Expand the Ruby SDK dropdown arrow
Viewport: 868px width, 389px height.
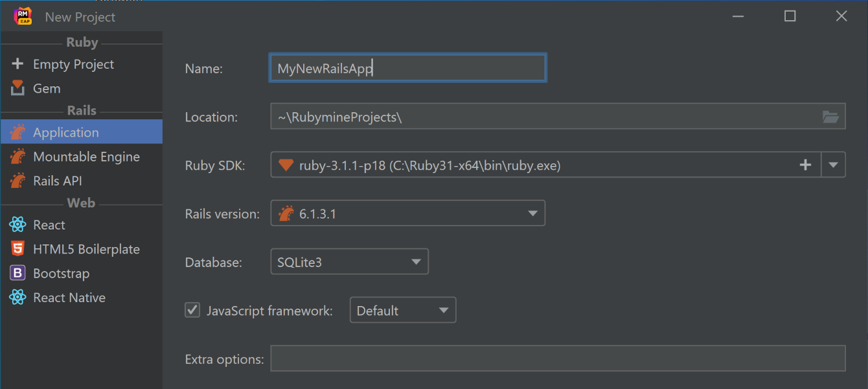point(834,165)
